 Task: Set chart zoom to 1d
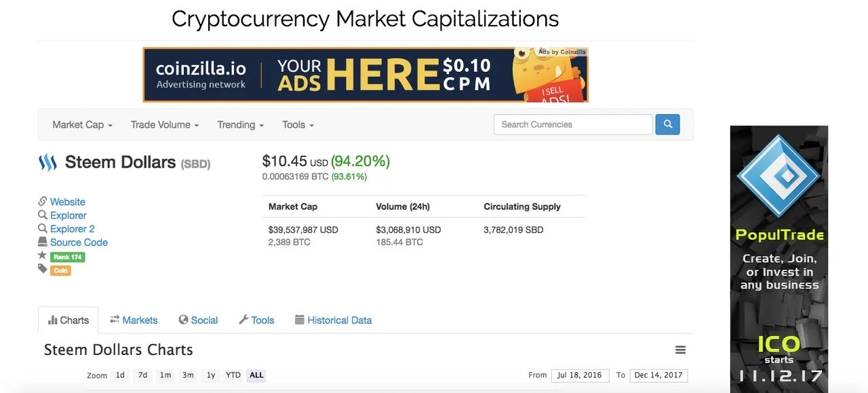point(120,375)
